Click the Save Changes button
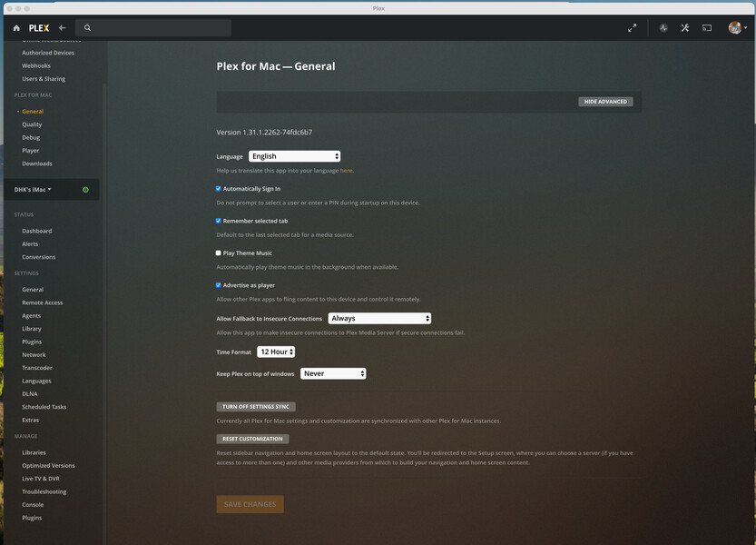The image size is (756, 545). [x=250, y=504]
